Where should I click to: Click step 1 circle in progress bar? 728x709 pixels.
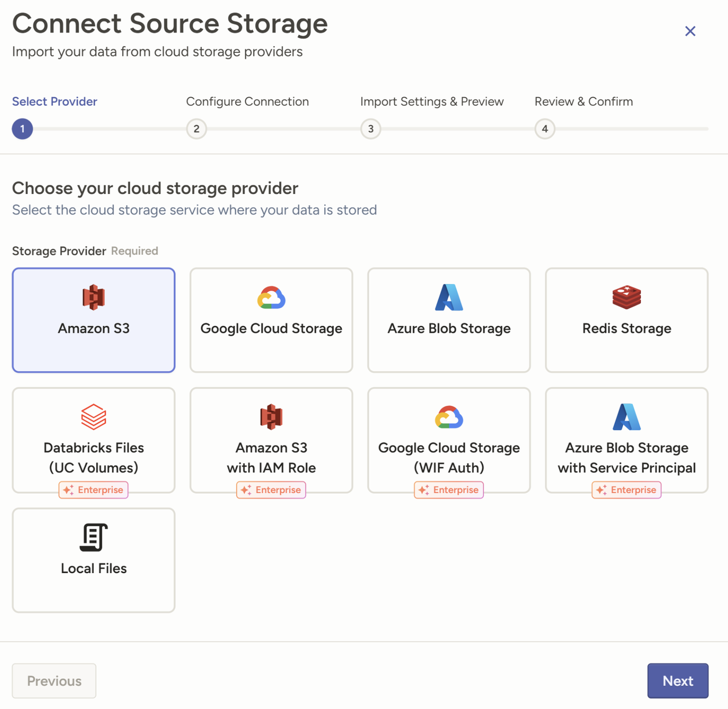click(x=22, y=129)
